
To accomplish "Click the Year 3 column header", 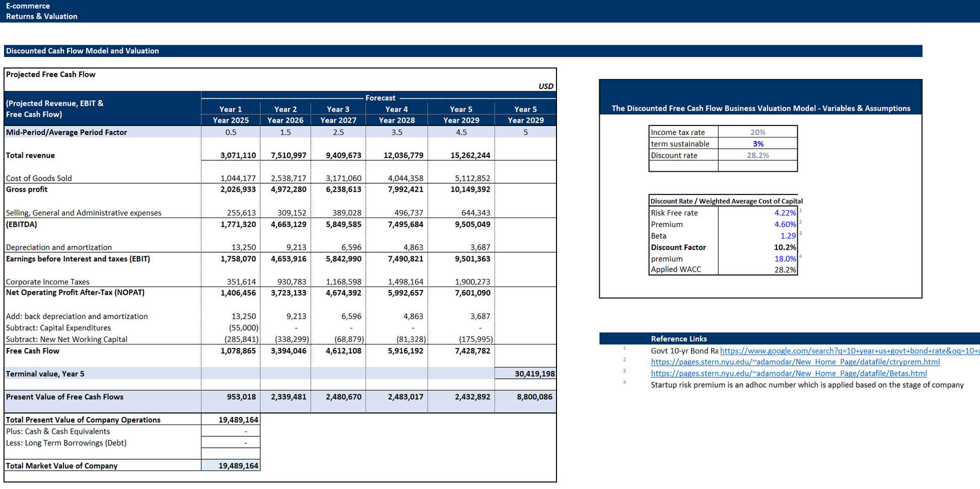I will pos(338,109).
